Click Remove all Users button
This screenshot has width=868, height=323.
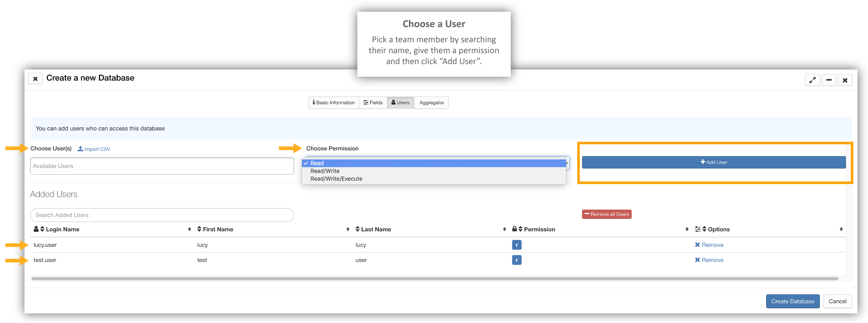606,214
